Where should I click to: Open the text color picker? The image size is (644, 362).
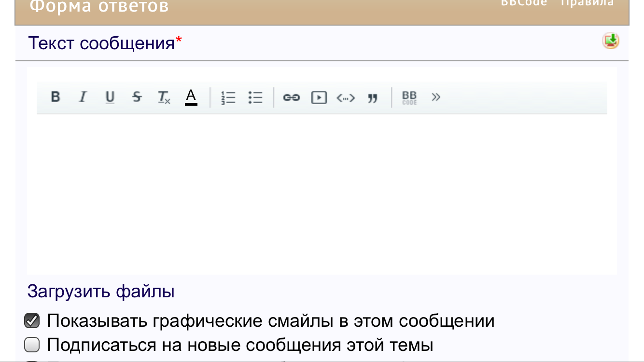(191, 97)
